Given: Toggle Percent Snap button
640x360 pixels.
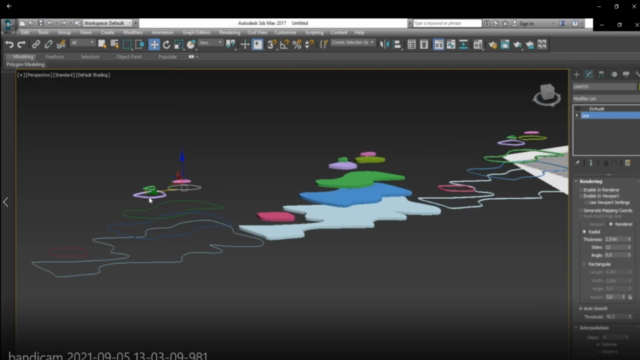Looking at the screenshot, I should pos(297,44).
